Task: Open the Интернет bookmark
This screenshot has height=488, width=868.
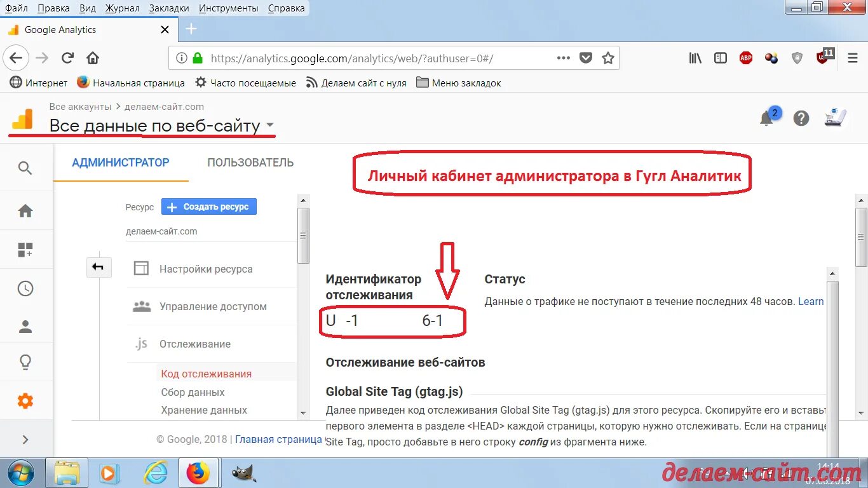Action: pyautogui.click(x=39, y=83)
